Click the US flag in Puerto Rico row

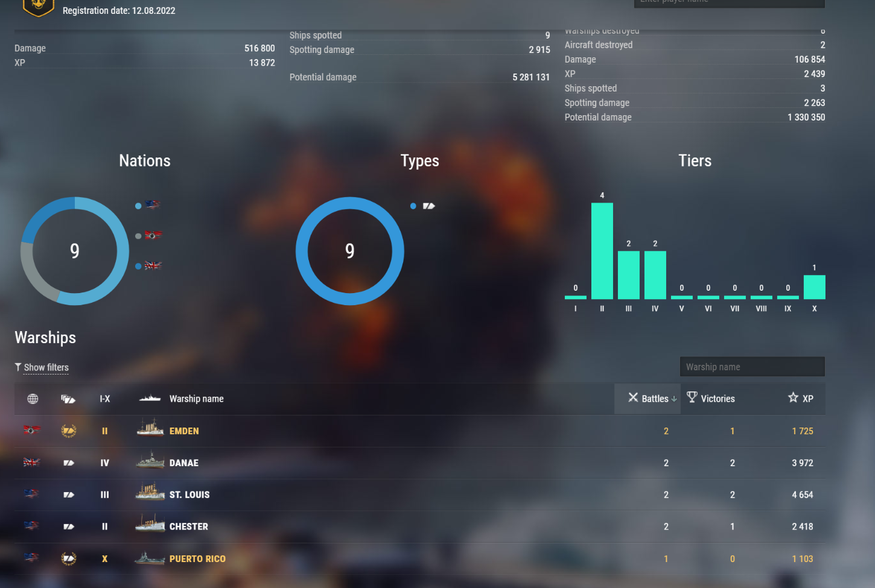coord(32,557)
